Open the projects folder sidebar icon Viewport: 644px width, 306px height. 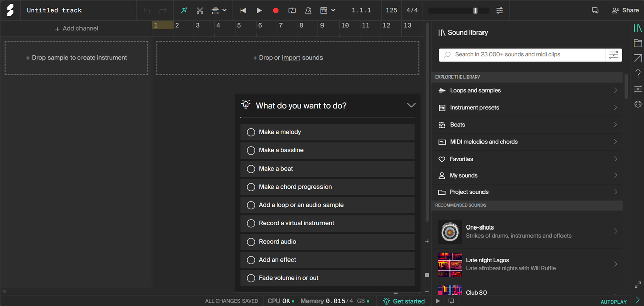coord(638,43)
